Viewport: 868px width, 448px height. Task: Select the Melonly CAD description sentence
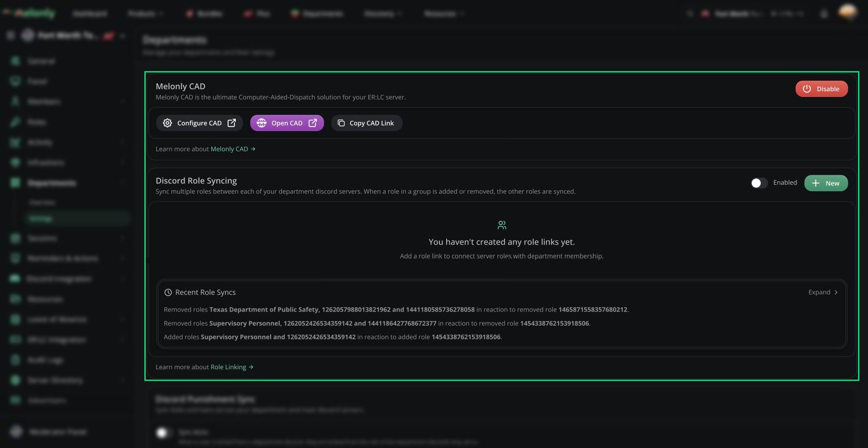281,97
